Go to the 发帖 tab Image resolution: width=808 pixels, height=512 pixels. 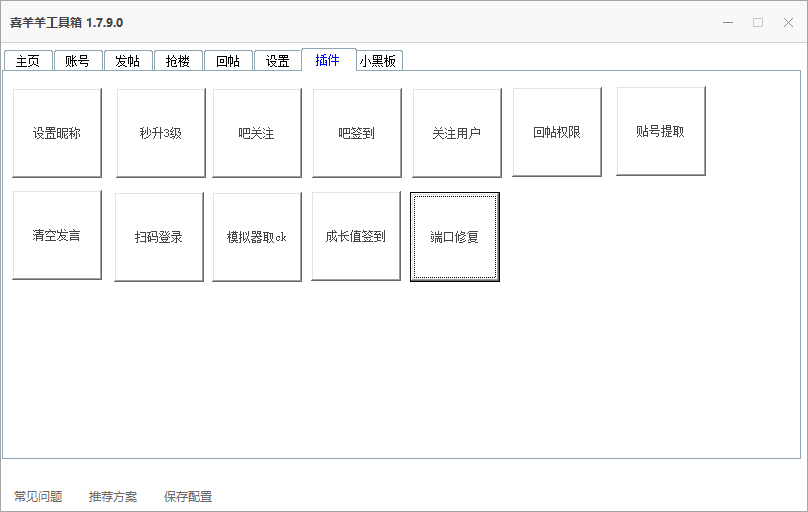click(127, 61)
